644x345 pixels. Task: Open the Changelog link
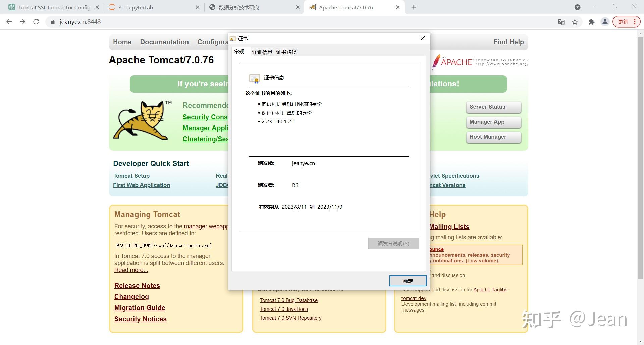[131, 297]
